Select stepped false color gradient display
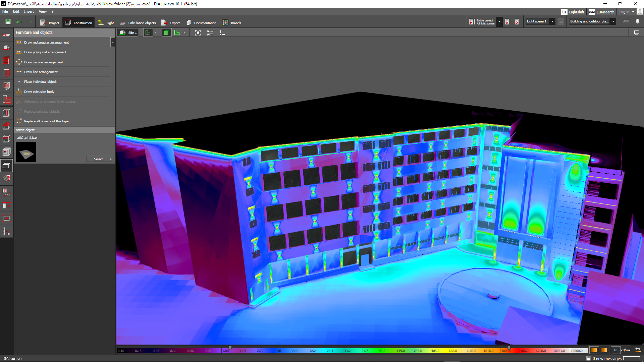This screenshot has height=362, width=644. coord(604,350)
